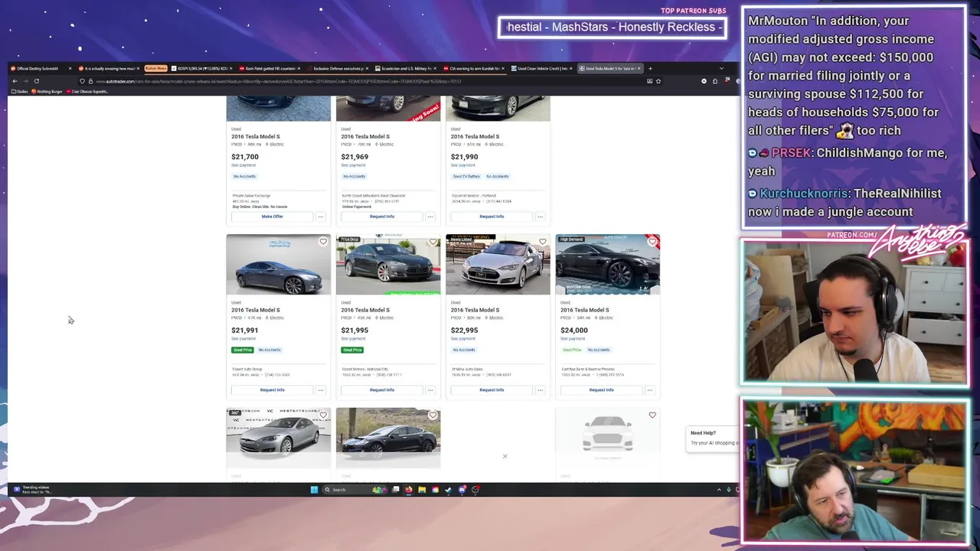Open more options for $21,990 listing
The height and width of the screenshot is (551, 980).
click(x=540, y=217)
